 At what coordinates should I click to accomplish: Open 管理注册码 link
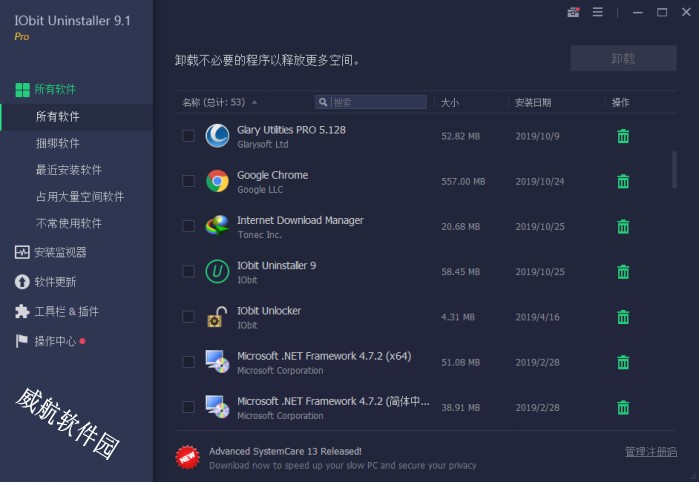click(651, 452)
